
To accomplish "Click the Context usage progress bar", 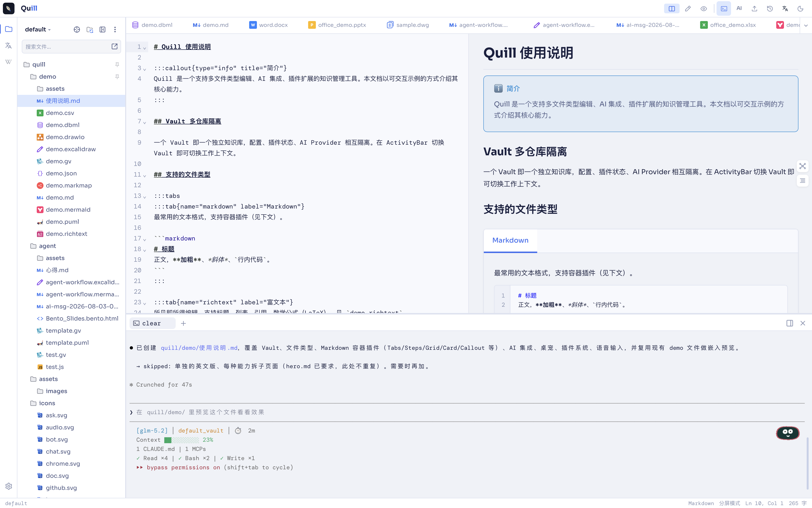I will coord(181,440).
